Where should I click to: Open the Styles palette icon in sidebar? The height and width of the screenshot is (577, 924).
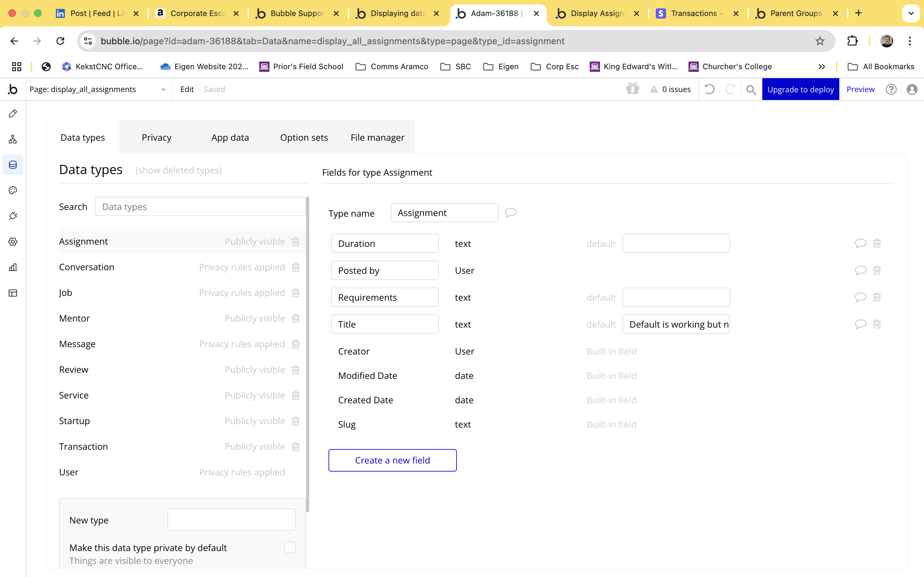(13, 190)
